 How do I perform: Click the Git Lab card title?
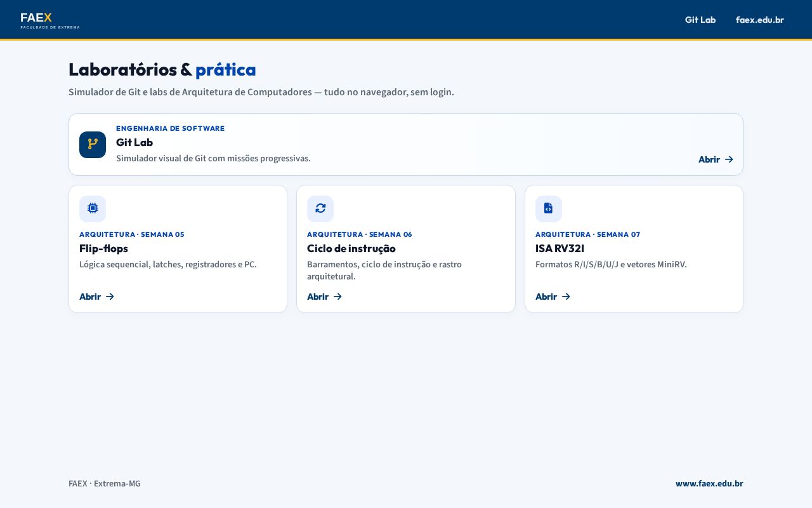(134, 142)
